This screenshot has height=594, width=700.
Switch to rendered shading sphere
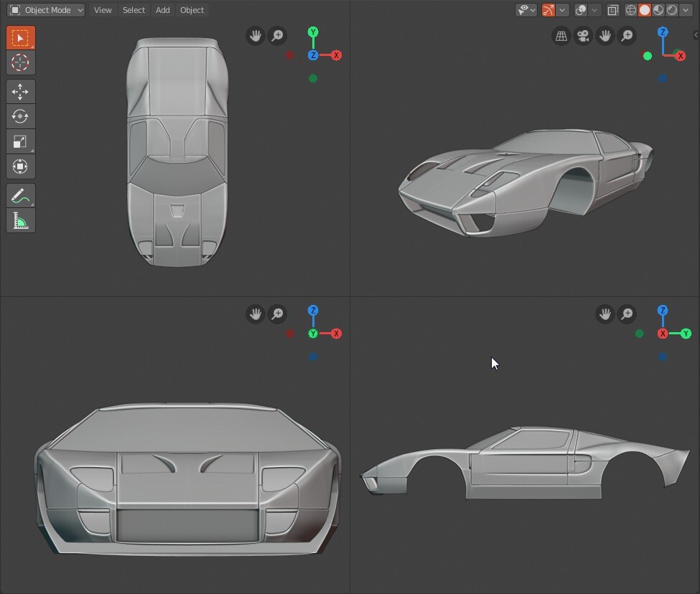pyautogui.click(x=671, y=10)
